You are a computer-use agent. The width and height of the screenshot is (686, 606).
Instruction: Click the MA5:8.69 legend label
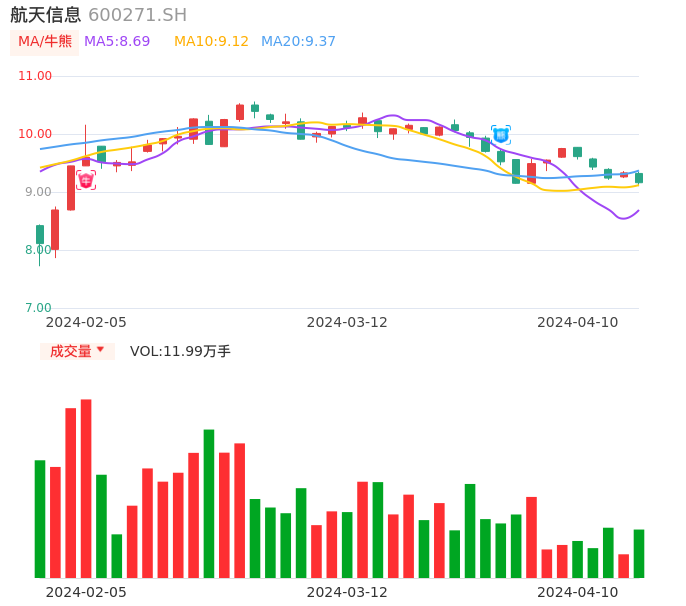117,42
